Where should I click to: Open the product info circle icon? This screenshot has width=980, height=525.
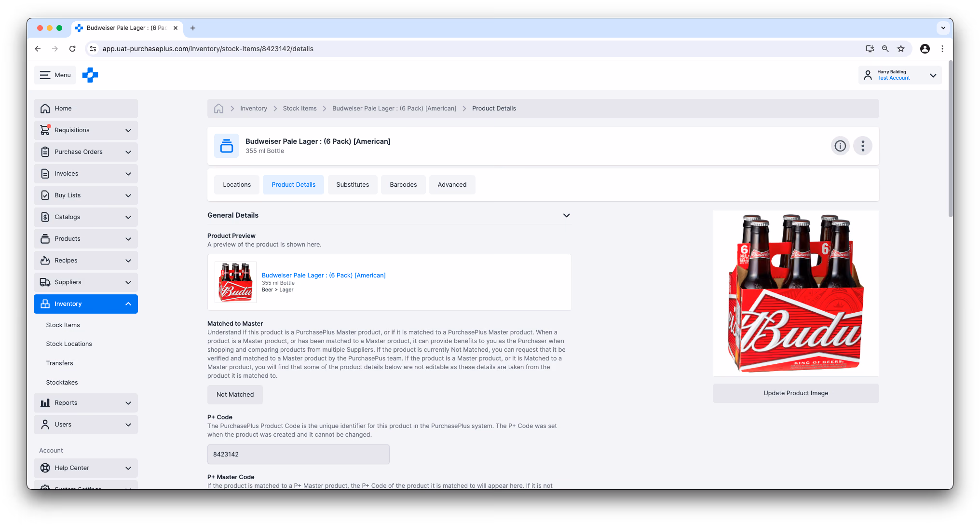[x=840, y=146]
